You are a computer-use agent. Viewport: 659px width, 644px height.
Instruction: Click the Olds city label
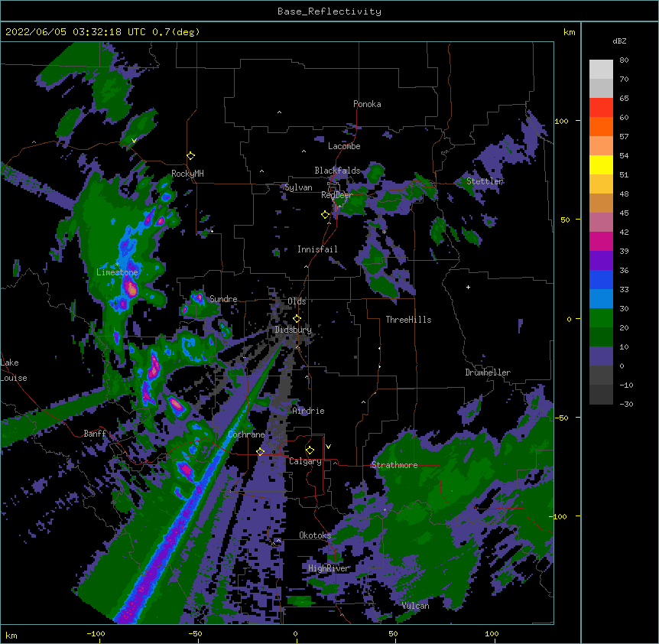(297, 301)
